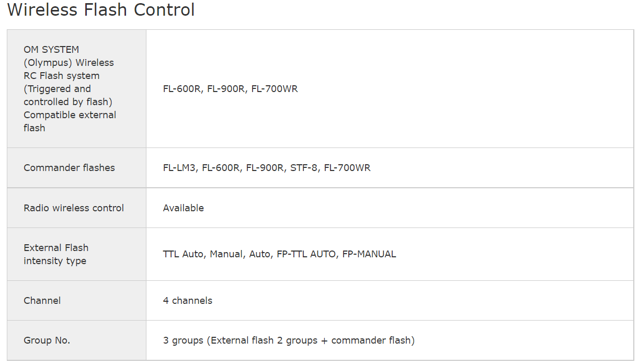Click the External Flash intensity type label
Image resolution: width=638 pixels, height=364 pixels.
pos(56,254)
